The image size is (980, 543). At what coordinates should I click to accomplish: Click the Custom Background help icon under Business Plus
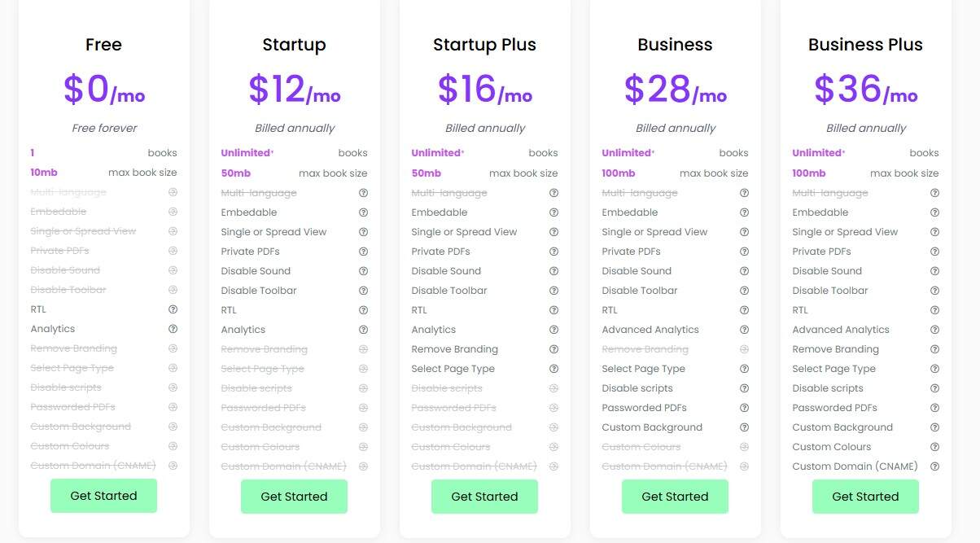click(x=934, y=427)
